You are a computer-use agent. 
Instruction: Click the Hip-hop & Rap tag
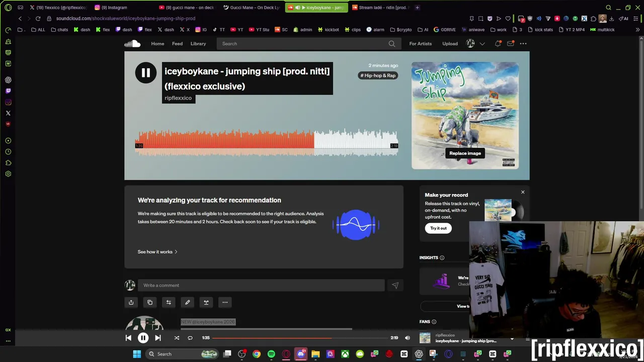click(x=378, y=75)
